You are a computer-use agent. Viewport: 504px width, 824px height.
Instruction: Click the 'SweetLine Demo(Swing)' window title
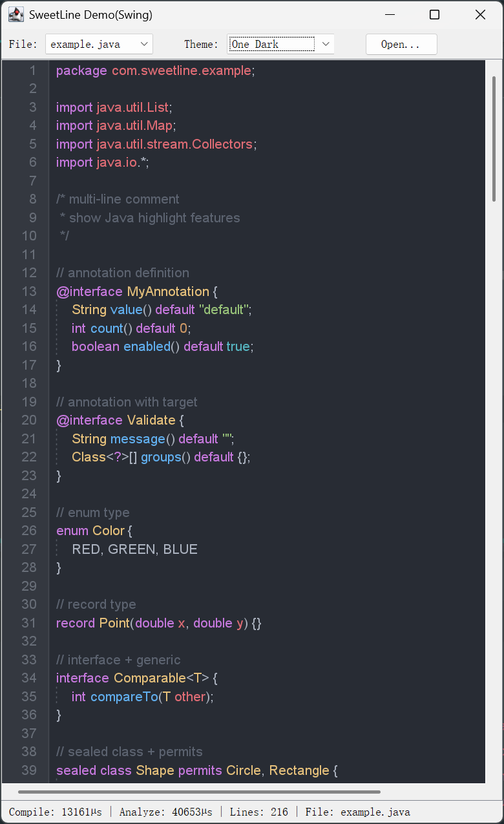[x=91, y=14]
